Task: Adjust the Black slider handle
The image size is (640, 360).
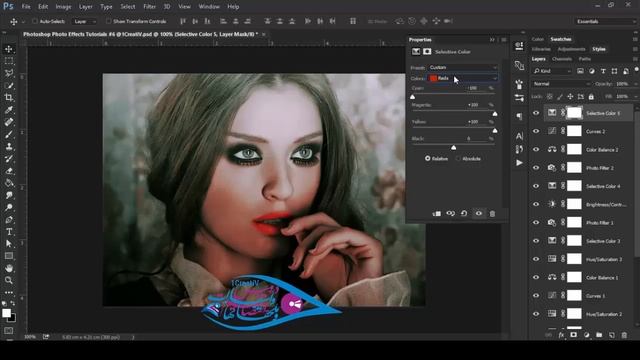Action: click(453, 147)
